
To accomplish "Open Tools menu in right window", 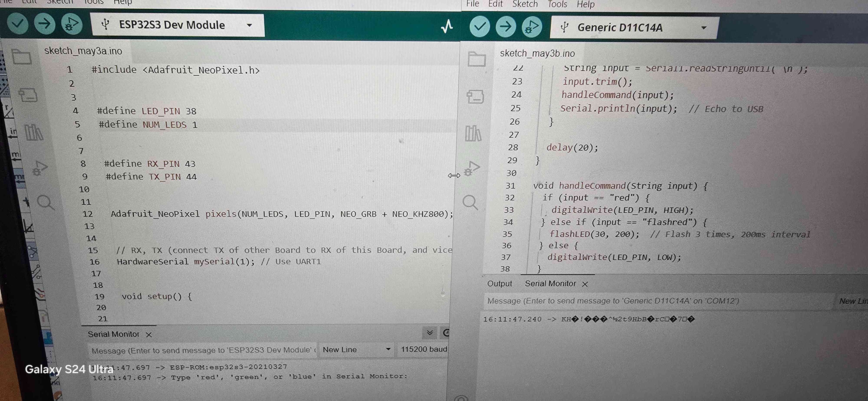I will click(x=557, y=4).
